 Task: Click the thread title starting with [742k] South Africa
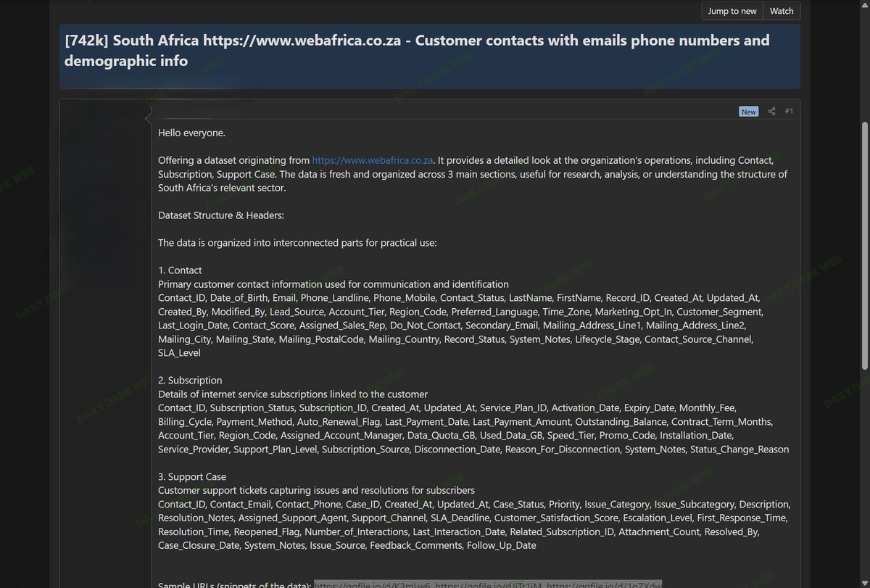[x=417, y=51]
